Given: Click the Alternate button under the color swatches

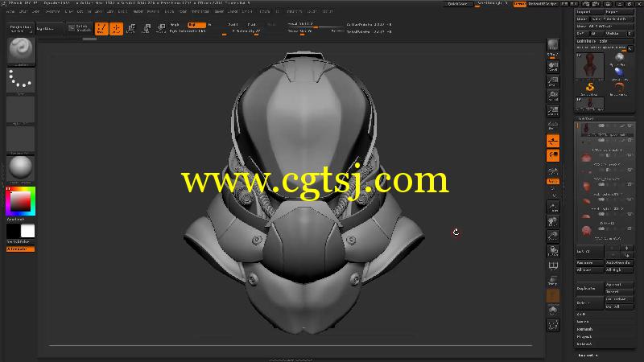Looking at the screenshot, I should pos(21,249).
